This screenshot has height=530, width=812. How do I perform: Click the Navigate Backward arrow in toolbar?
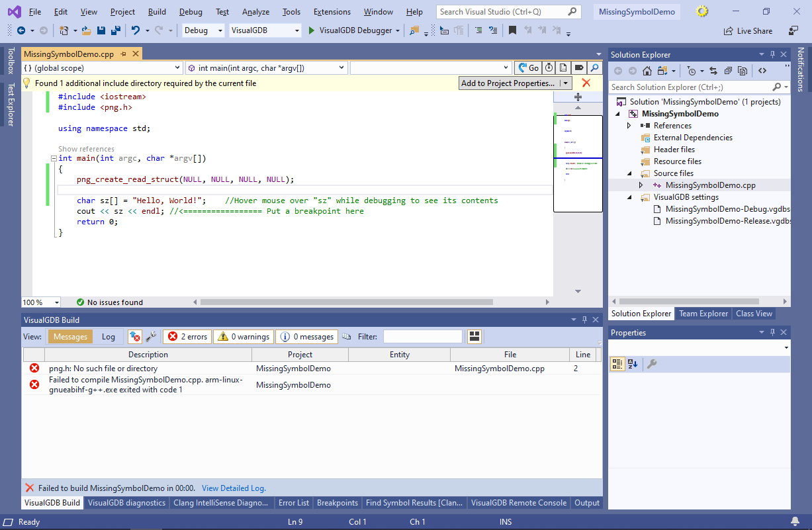click(20, 30)
